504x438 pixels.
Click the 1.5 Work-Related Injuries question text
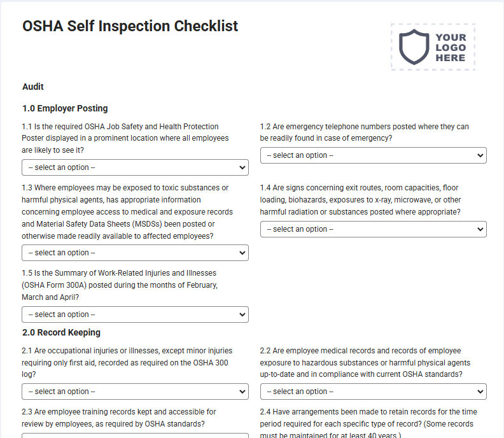click(x=120, y=285)
